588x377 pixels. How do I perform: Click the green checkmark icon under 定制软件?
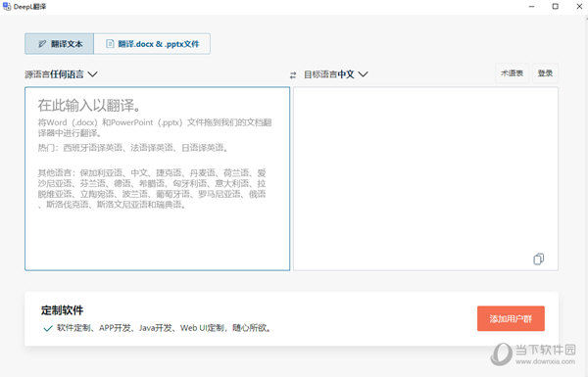[x=48, y=329]
